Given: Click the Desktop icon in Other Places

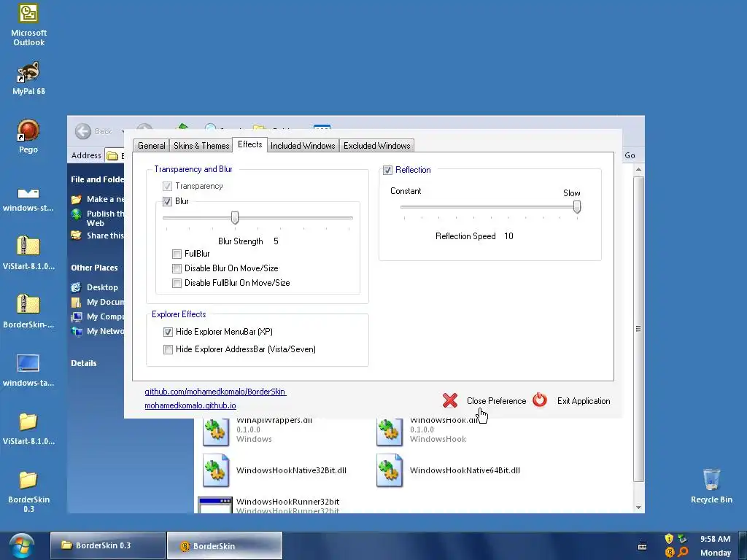Looking at the screenshot, I should point(76,287).
